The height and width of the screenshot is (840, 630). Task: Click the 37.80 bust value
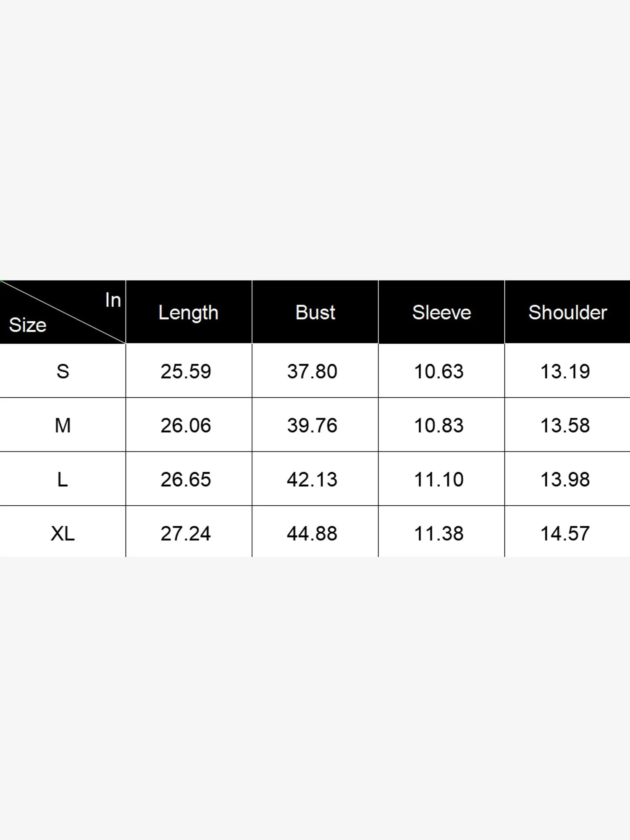click(312, 371)
